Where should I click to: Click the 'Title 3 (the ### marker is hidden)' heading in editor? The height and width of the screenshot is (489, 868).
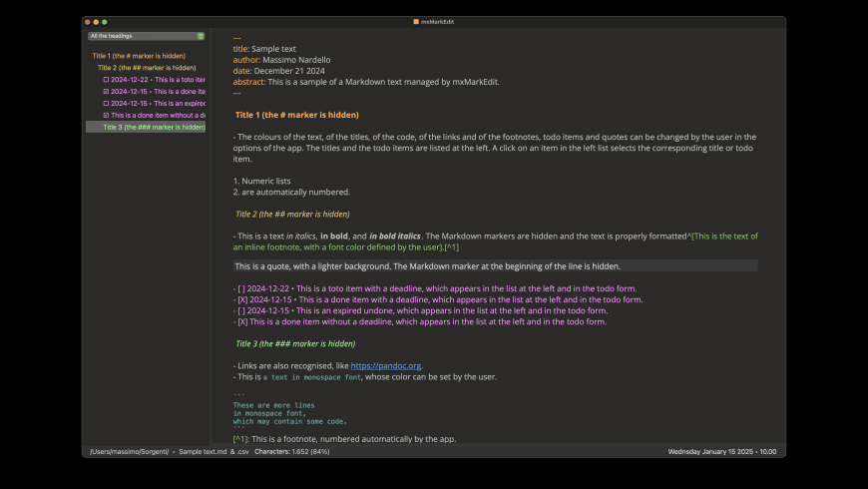pos(295,343)
